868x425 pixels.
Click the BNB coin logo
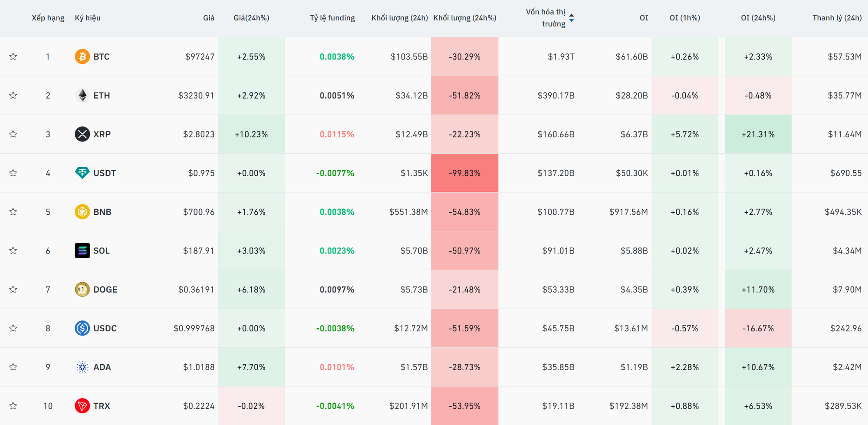tap(82, 212)
